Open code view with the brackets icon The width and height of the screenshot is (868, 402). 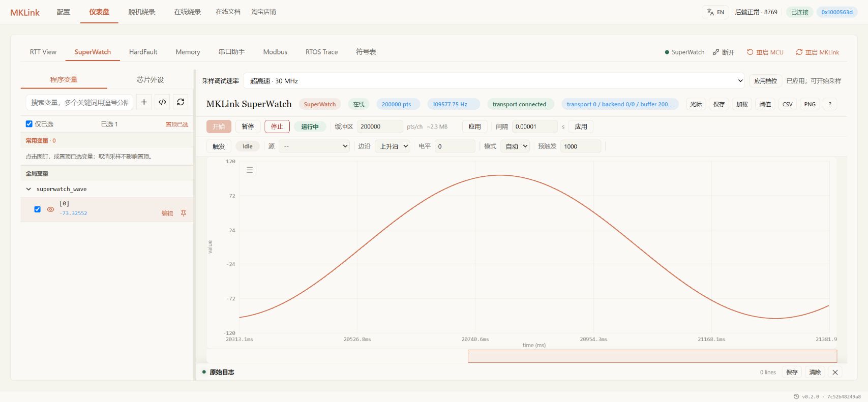click(162, 102)
